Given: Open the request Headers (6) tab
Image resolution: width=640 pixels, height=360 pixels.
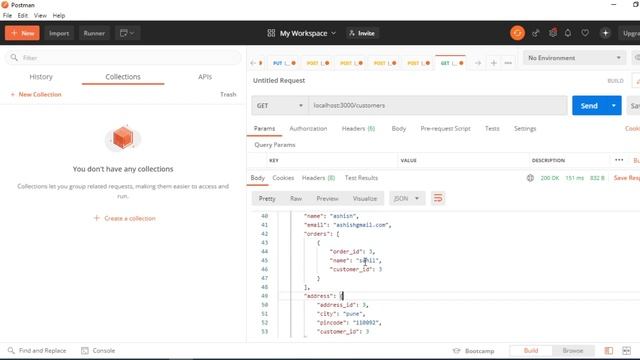Looking at the screenshot, I should [358, 129].
